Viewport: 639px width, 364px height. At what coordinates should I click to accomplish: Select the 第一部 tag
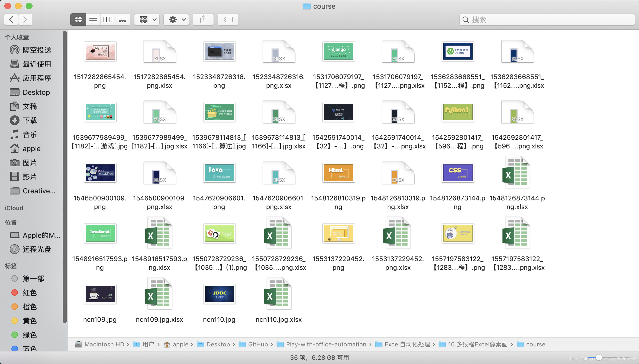click(x=28, y=278)
